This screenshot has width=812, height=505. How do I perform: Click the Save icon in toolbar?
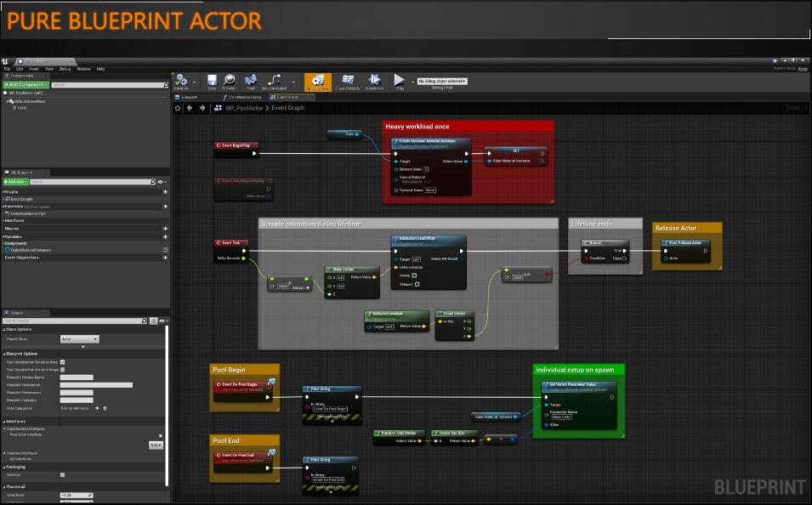pos(212,80)
